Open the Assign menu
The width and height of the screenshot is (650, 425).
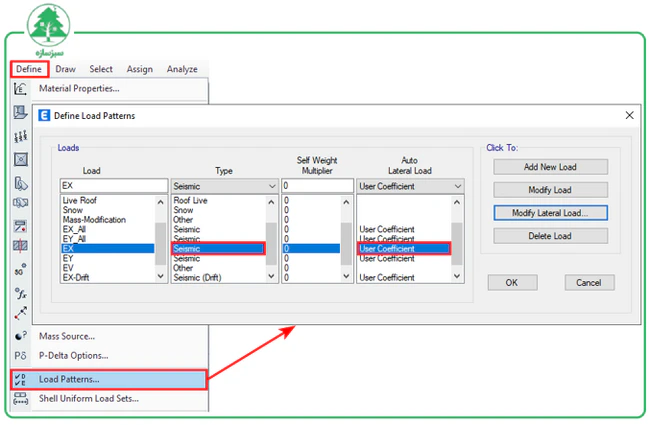(x=140, y=69)
